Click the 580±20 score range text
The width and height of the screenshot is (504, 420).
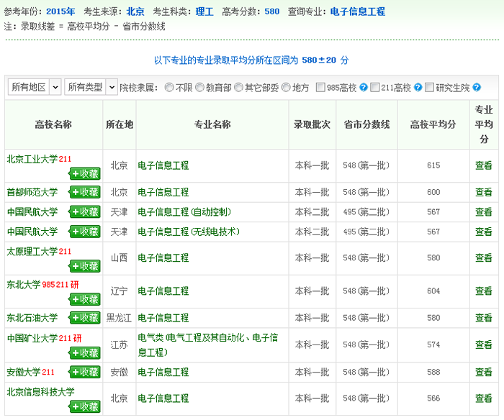(319, 60)
